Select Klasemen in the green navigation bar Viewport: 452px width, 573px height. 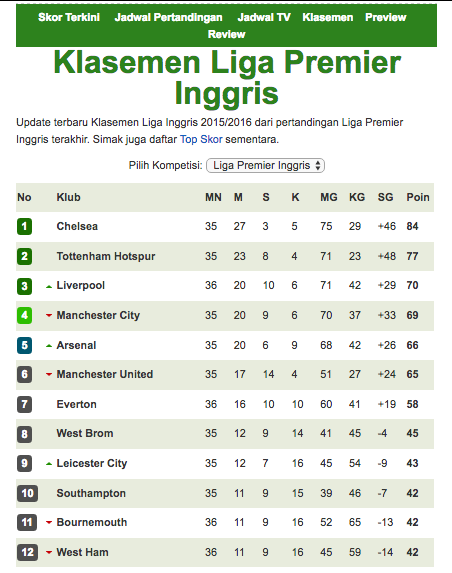tap(328, 17)
